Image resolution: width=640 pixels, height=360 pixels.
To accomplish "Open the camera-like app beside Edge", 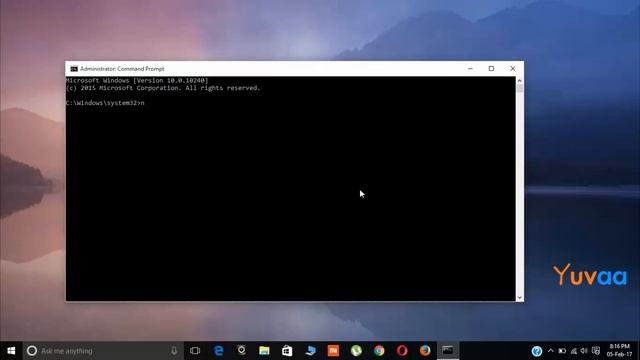I will coord(242,351).
